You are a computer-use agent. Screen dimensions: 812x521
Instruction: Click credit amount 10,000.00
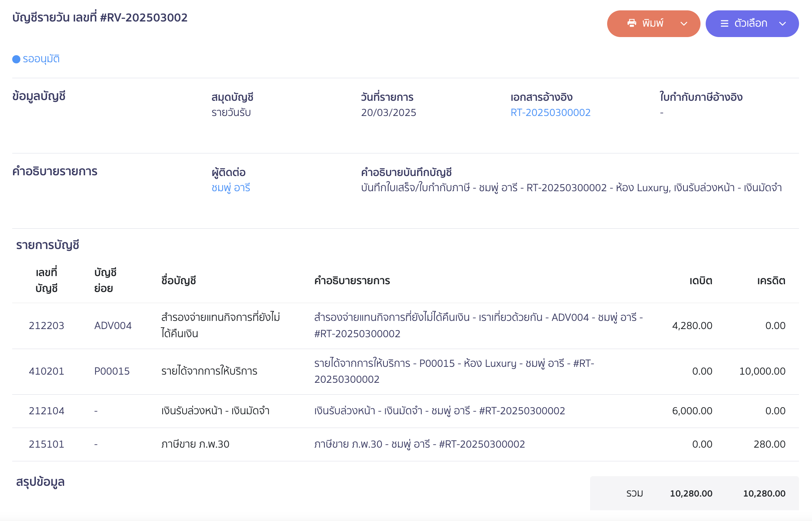(762, 371)
